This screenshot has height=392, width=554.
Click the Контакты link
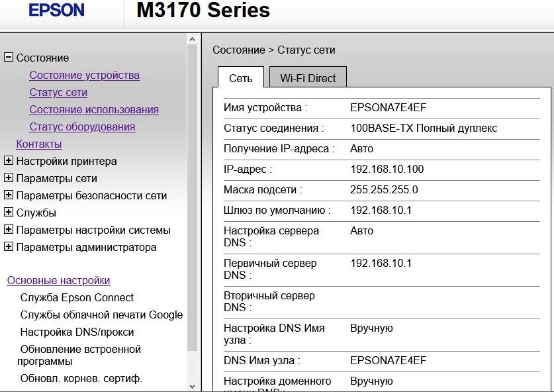point(39,144)
